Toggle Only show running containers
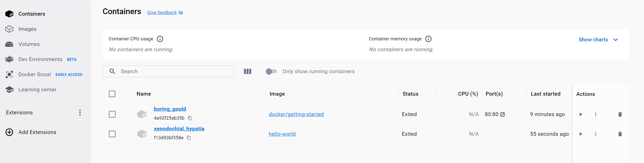644x163 pixels. [271, 71]
